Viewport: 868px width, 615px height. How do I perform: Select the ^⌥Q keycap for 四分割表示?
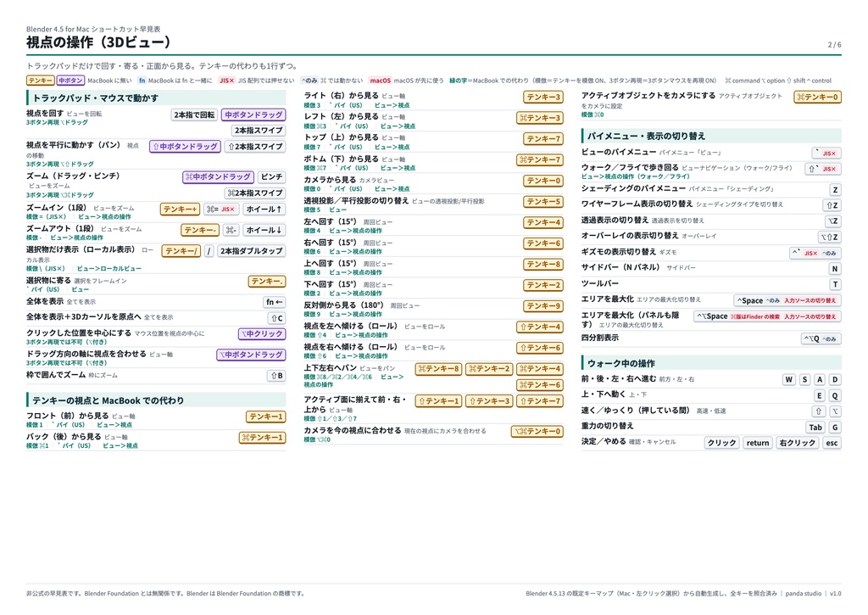click(x=821, y=338)
